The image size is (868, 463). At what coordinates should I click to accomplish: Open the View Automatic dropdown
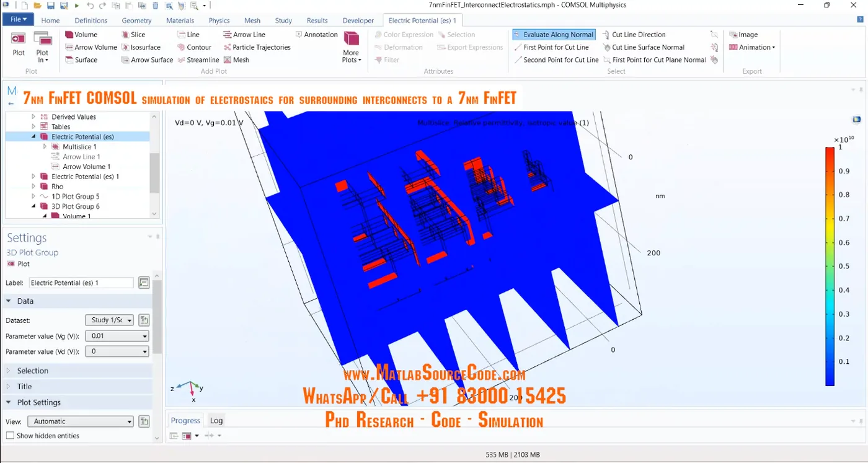pyautogui.click(x=81, y=421)
